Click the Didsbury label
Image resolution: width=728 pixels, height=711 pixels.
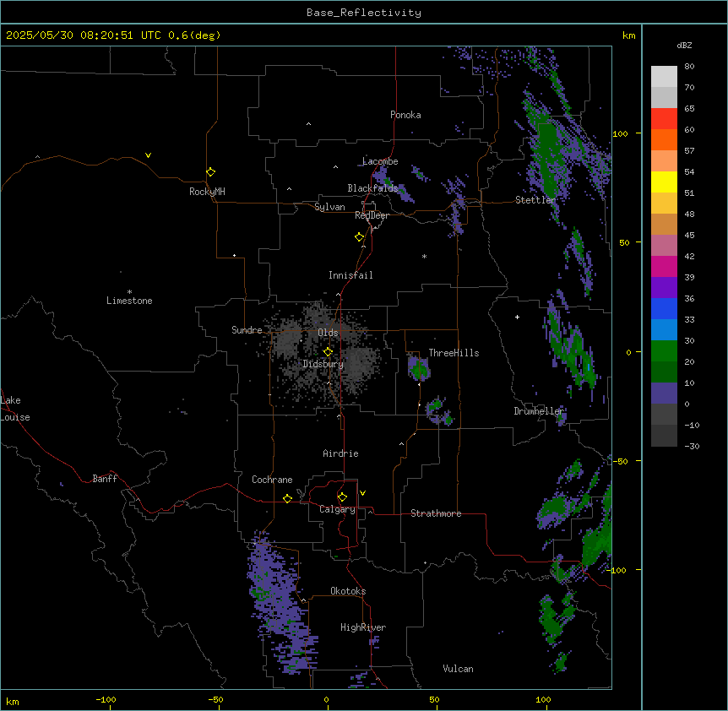pos(323,364)
